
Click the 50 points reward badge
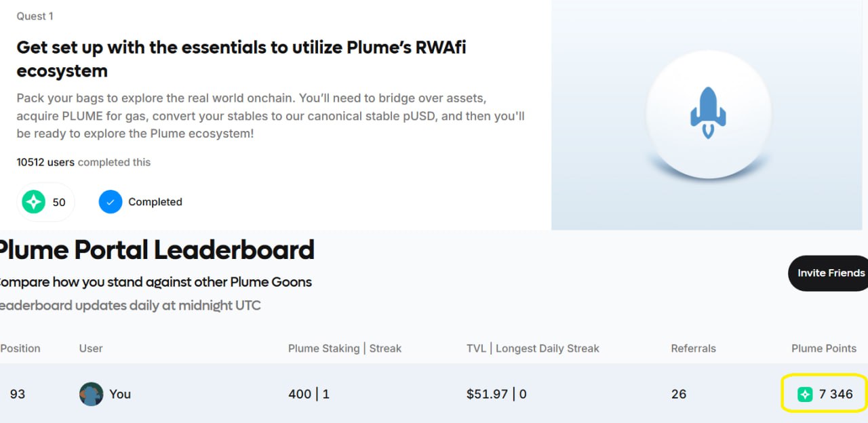pos(45,202)
